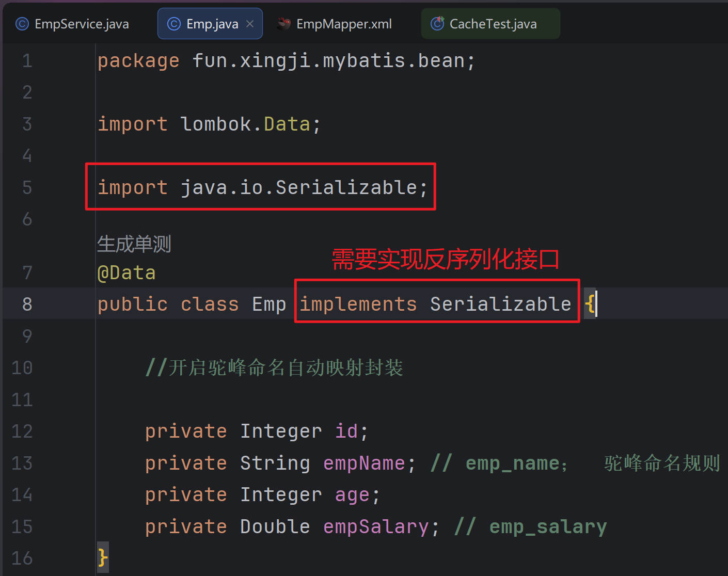Click the 开启驼峰命名自动映射封装 comment
The height and width of the screenshot is (576, 728).
pyautogui.click(x=285, y=367)
